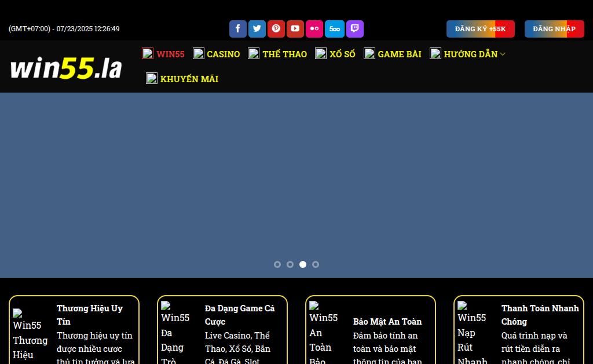This screenshot has height=364, width=593.
Task: Open the XỔ SỐ lottery menu
Action: pos(342,54)
